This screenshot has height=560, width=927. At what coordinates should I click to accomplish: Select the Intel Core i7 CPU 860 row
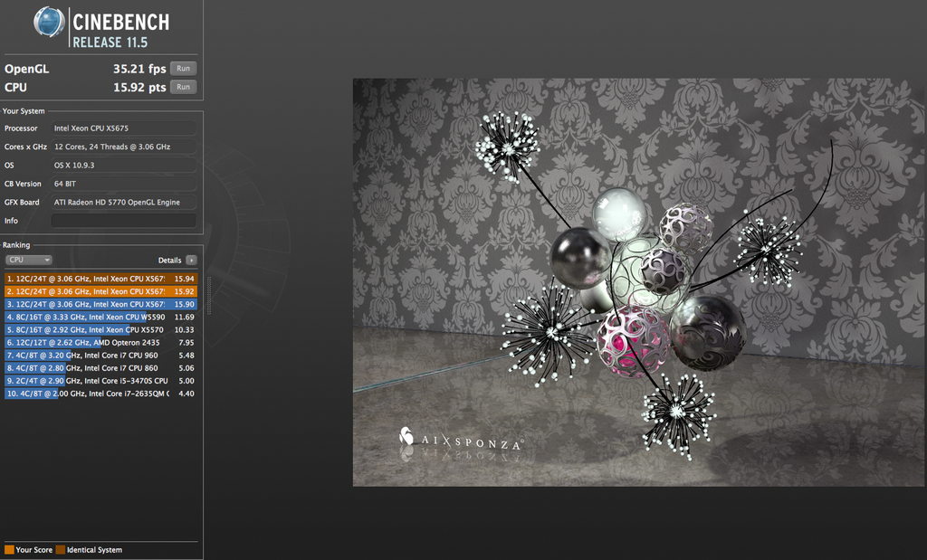pos(100,368)
